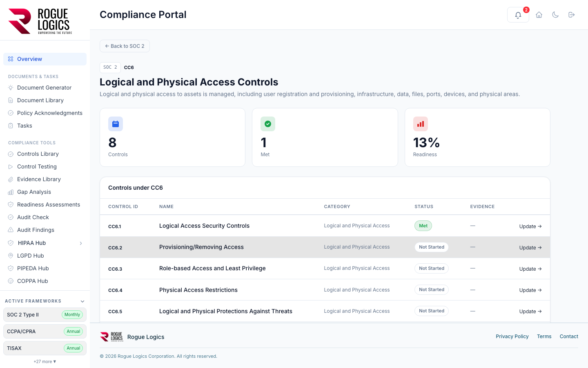Click the Document Library file icon
This screenshot has width=588, height=368.
point(11,100)
